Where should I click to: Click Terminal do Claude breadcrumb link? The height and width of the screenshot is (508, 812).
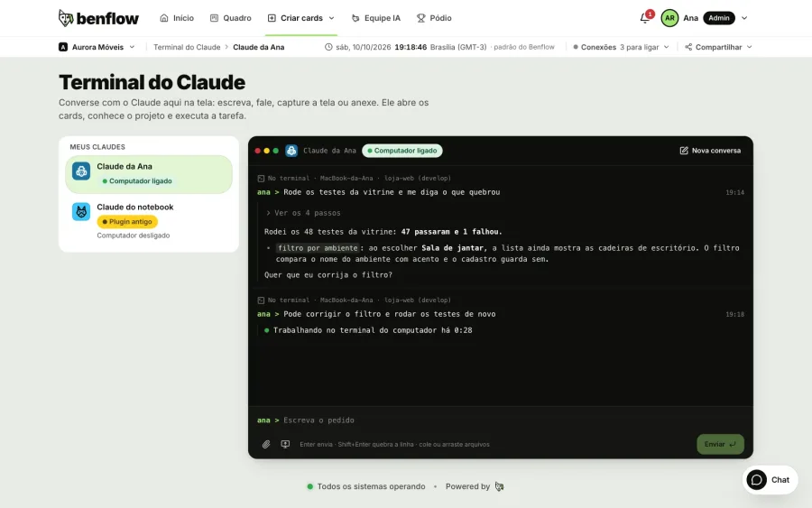point(187,47)
